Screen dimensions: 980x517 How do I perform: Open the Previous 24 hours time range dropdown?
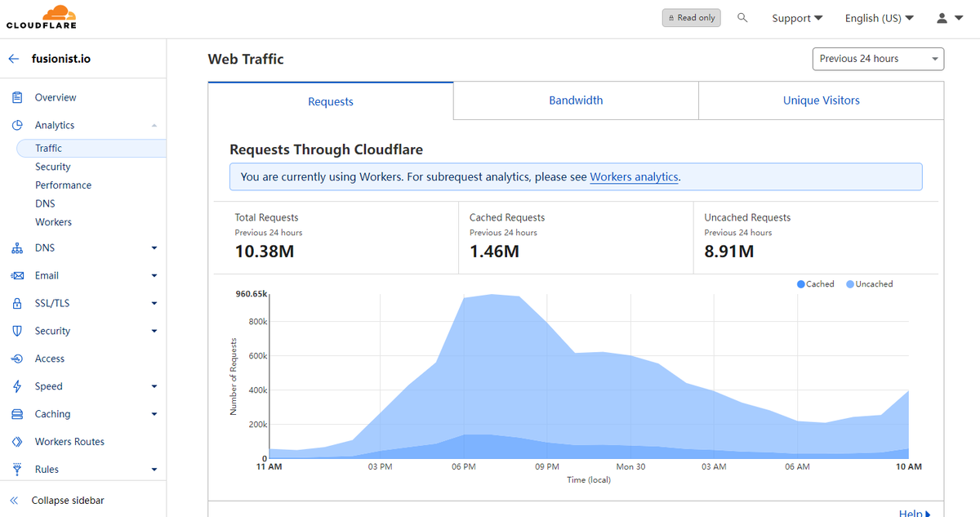point(878,59)
